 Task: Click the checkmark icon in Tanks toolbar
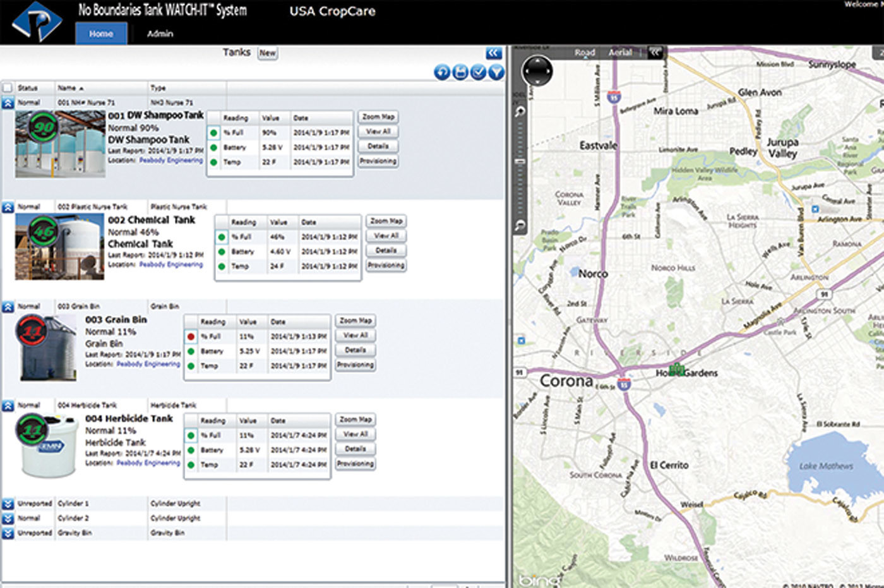coord(479,72)
